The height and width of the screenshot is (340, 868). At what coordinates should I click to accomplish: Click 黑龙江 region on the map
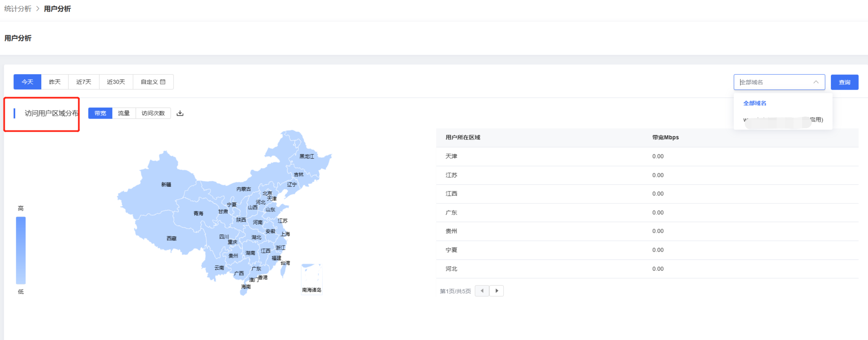click(x=307, y=156)
